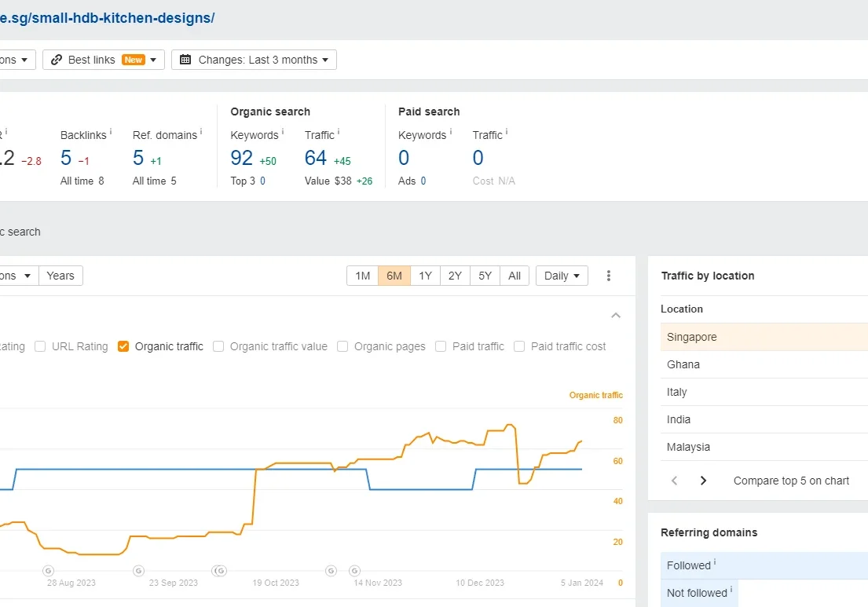The height and width of the screenshot is (607, 868).
Task: Open the Daily interval dropdown
Action: pyautogui.click(x=562, y=276)
